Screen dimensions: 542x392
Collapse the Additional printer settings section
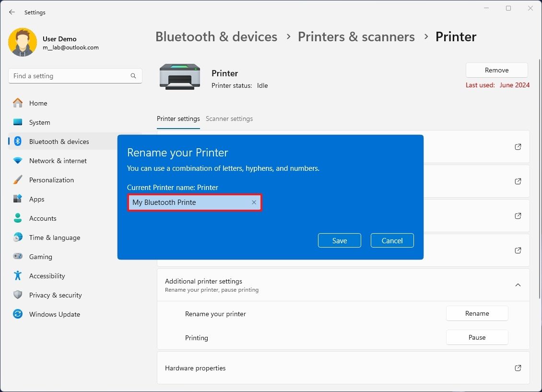point(518,285)
